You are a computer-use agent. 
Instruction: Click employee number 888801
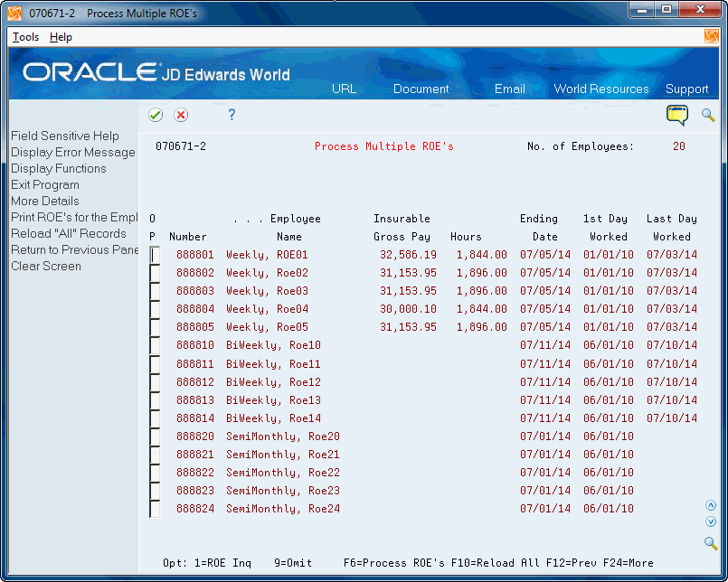pos(195,255)
